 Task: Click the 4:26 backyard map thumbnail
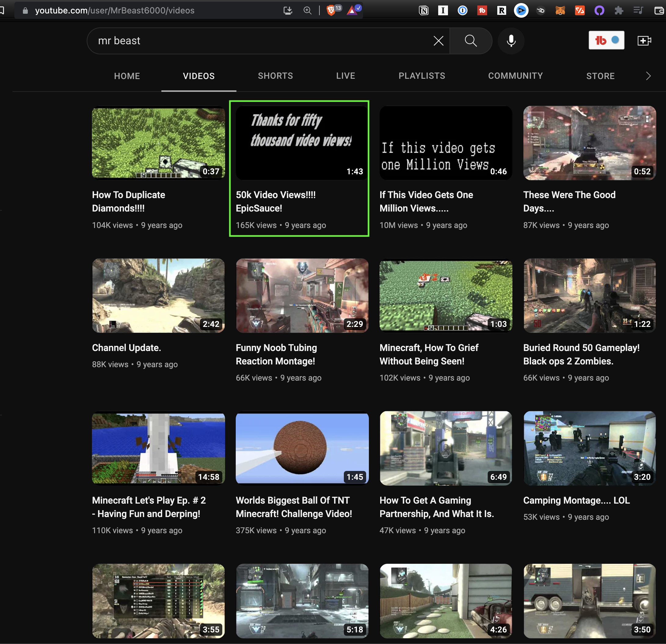click(446, 601)
